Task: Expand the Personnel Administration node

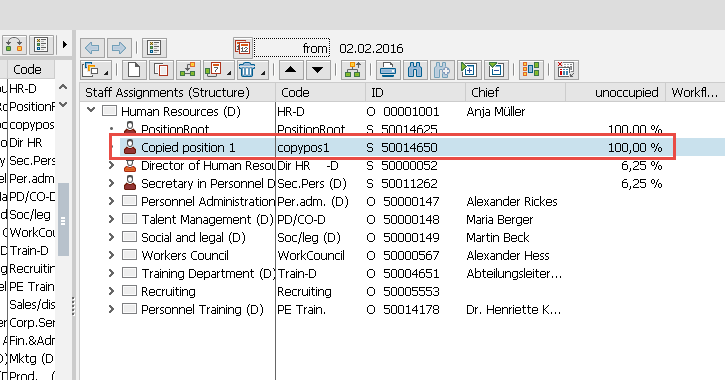Action: tap(111, 201)
